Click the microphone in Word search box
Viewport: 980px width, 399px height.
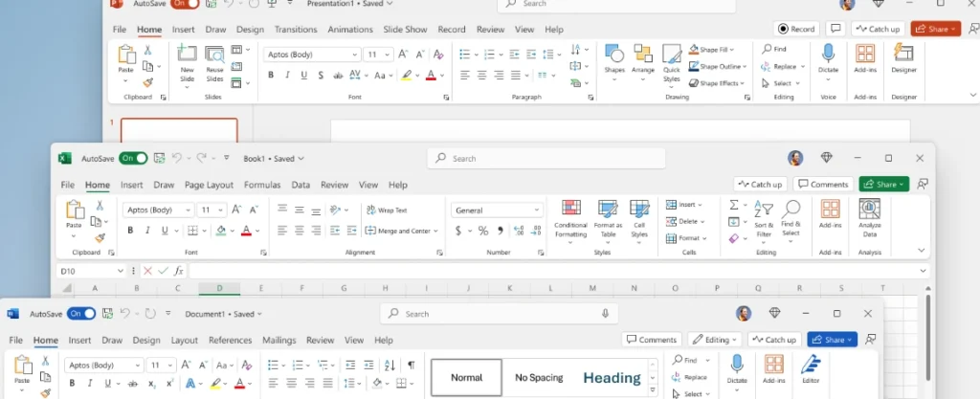click(605, 314)
